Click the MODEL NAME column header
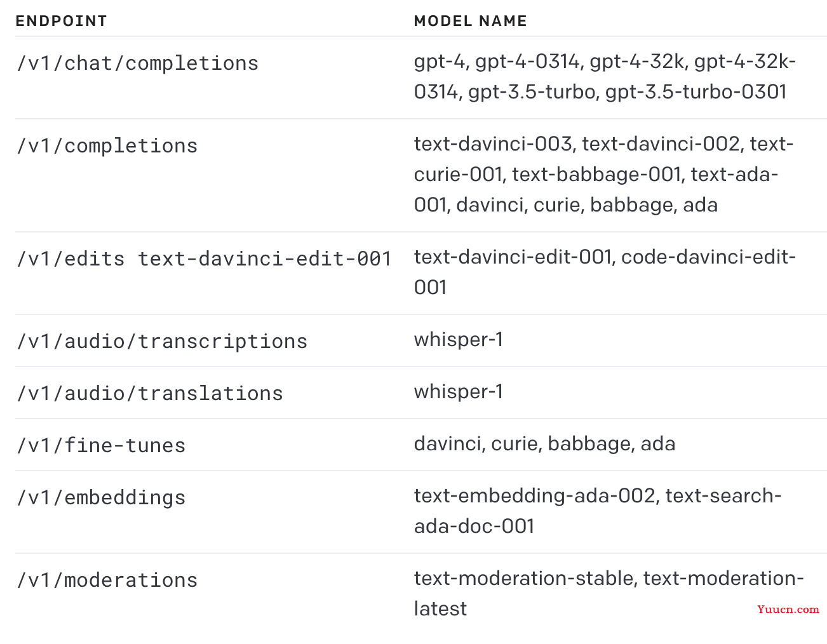The image size is (827, 644). point(470,21)
